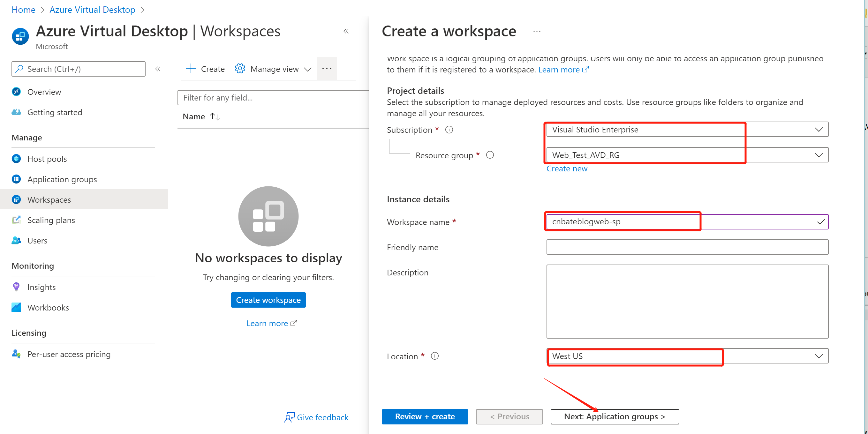Click the disabled Previous button
This screenshot has width=868, height=434.
coord(509,416)
